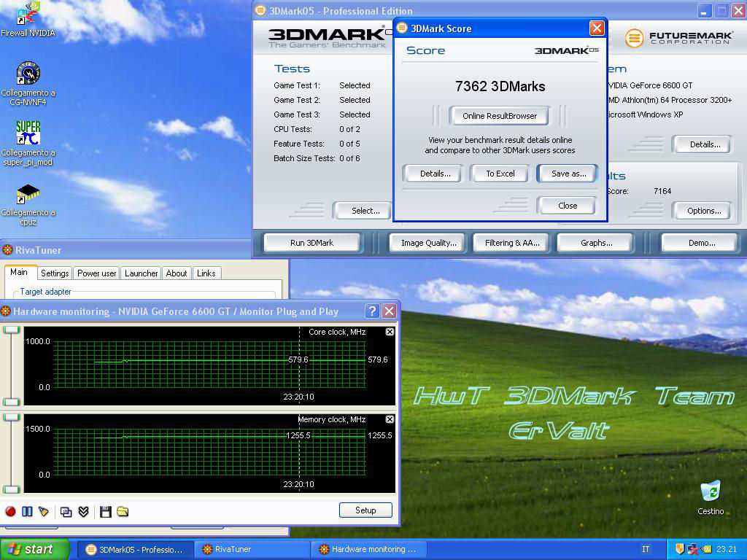The height and width of the screenshot is (560, 747).
Task: Select the super_pi_mod desktop shortcut
Action: coord(28,144)
